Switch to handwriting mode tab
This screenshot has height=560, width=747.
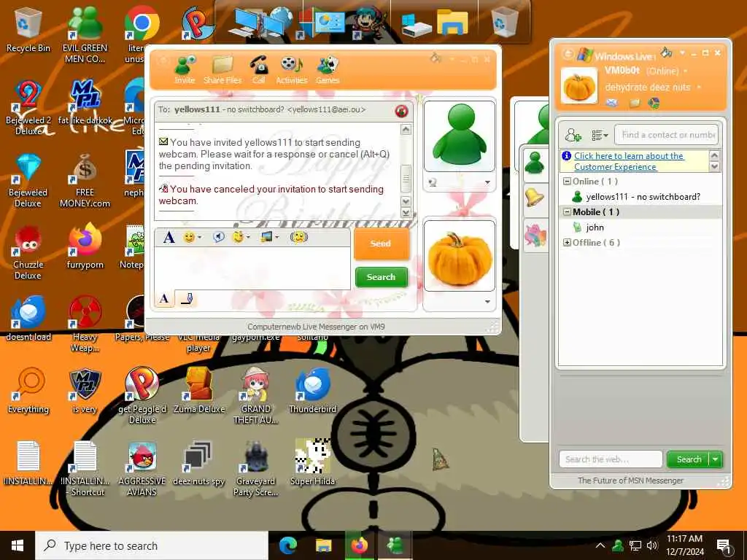tap(187, 298)
